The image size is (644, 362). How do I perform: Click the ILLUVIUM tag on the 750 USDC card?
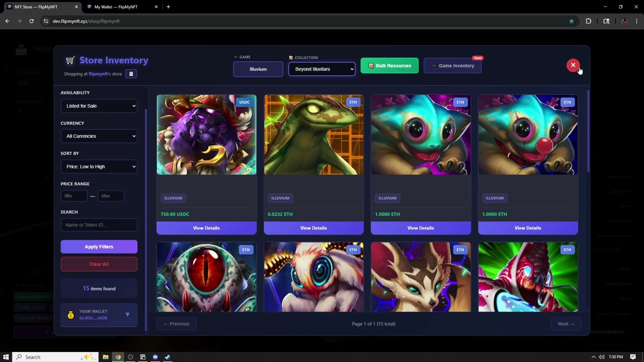(173, 198)
